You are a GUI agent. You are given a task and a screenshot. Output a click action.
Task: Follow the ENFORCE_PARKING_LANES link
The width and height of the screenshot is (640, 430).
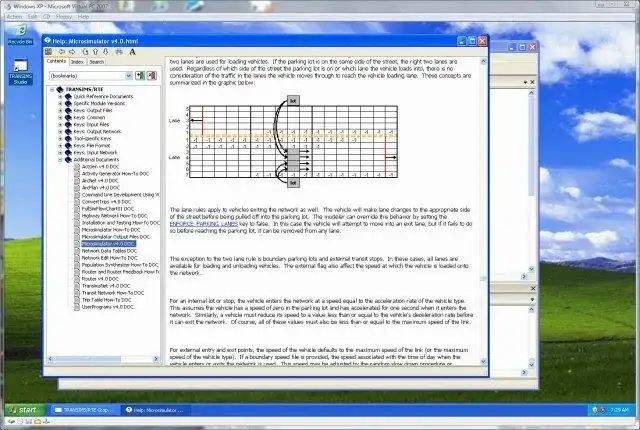click(204, 224)
